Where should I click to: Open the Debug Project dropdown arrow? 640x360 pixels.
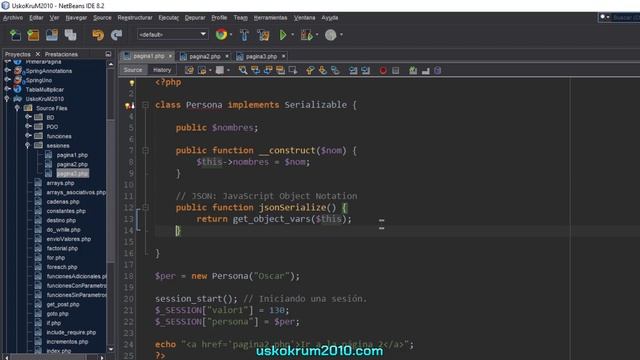(x=317, y=35)
